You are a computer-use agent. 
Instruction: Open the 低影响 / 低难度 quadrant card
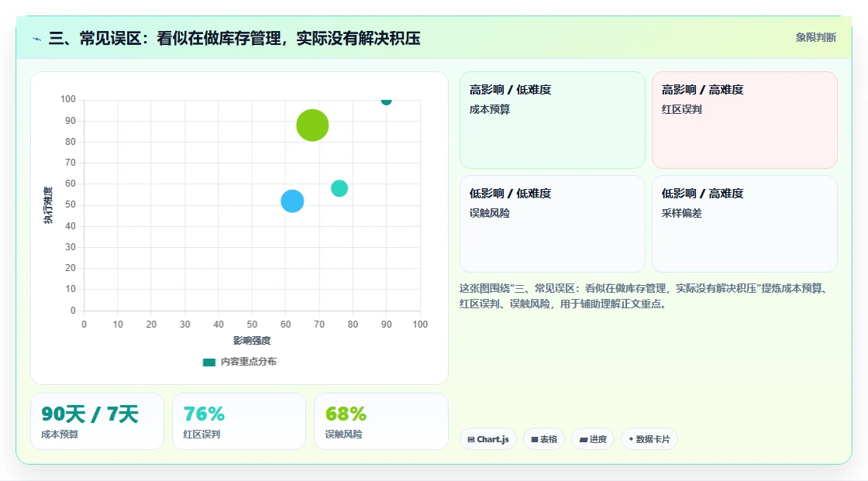[x=552, y=224]
